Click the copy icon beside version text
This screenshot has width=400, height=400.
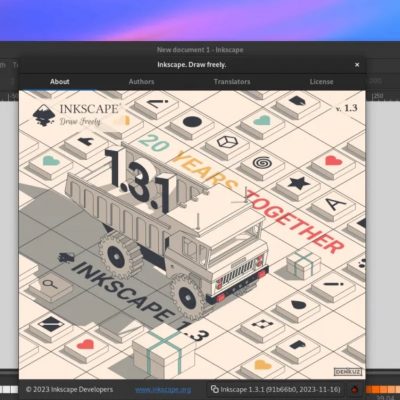click(x=215, y=389)
